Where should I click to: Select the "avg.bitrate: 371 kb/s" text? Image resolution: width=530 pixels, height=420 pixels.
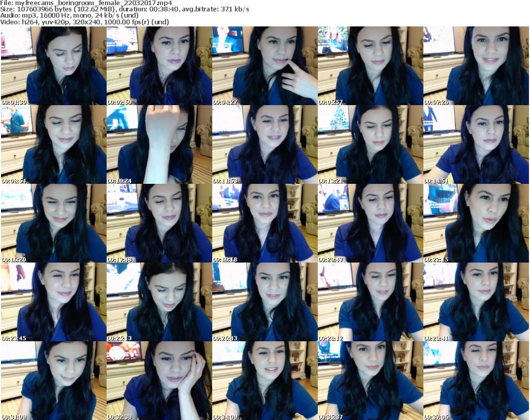(x=216, y=9)
